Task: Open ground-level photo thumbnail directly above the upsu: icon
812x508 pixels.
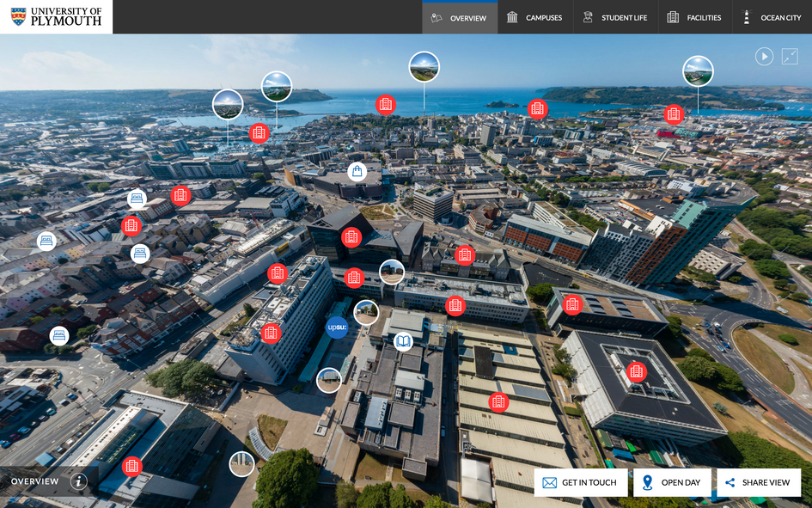Action: 366,312
